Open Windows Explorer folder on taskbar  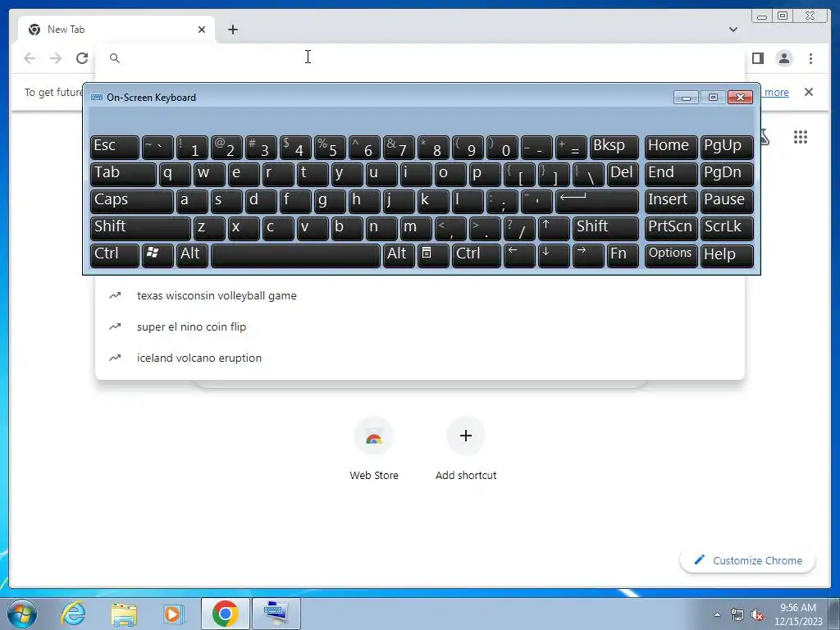(x=124, y=614)
